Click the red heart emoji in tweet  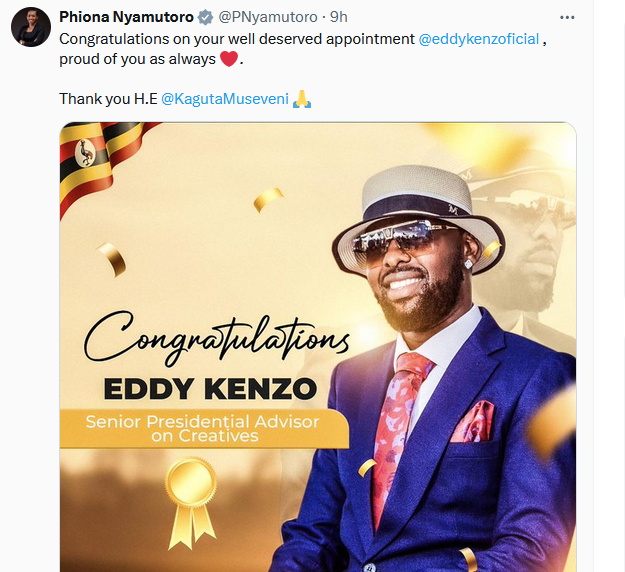coord(229,59)
